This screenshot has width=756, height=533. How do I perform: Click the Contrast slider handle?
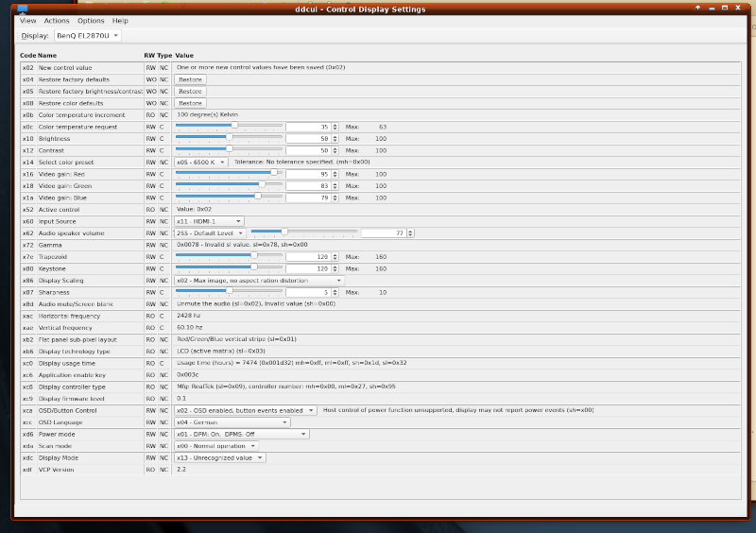[229, 149]
